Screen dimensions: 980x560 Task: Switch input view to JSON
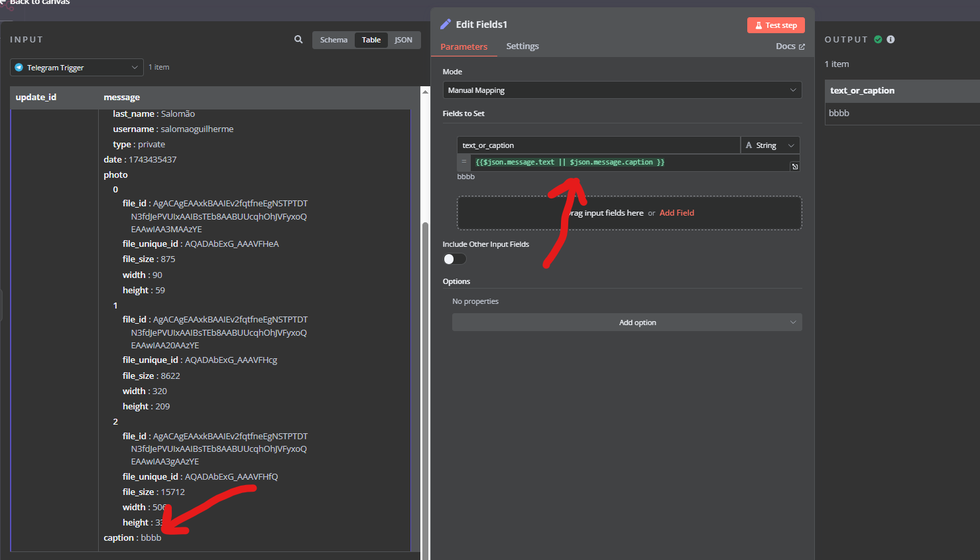[403, 40]
